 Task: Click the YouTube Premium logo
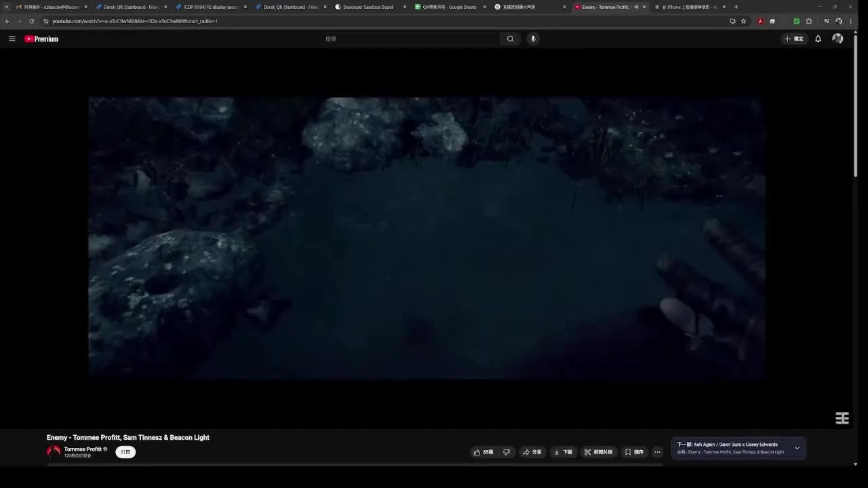[x=41, y=39]
